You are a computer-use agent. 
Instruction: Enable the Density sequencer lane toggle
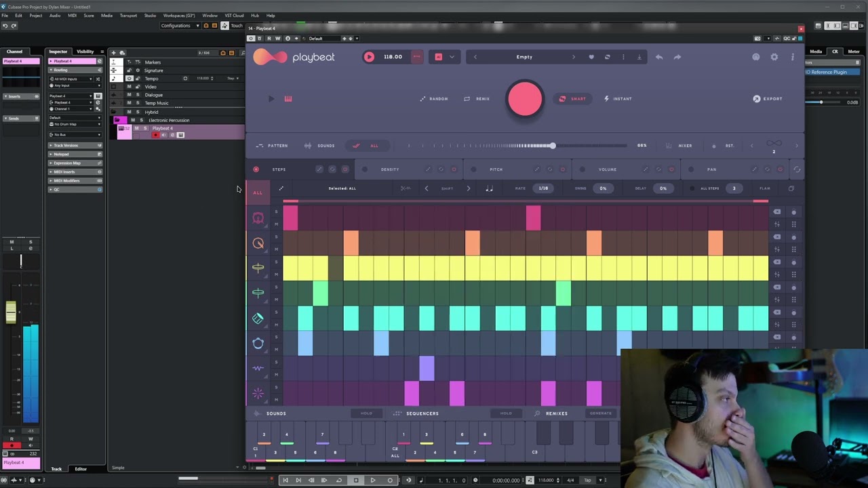365,169
